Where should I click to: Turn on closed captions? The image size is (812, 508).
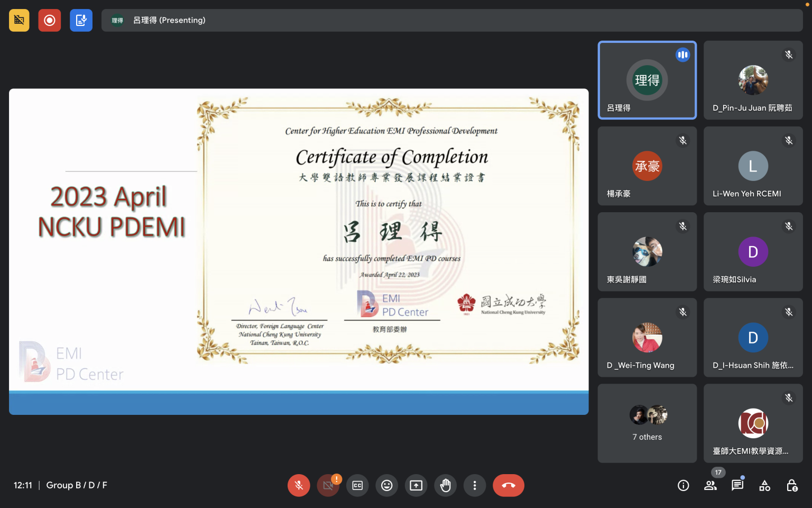tap(357, 485)
